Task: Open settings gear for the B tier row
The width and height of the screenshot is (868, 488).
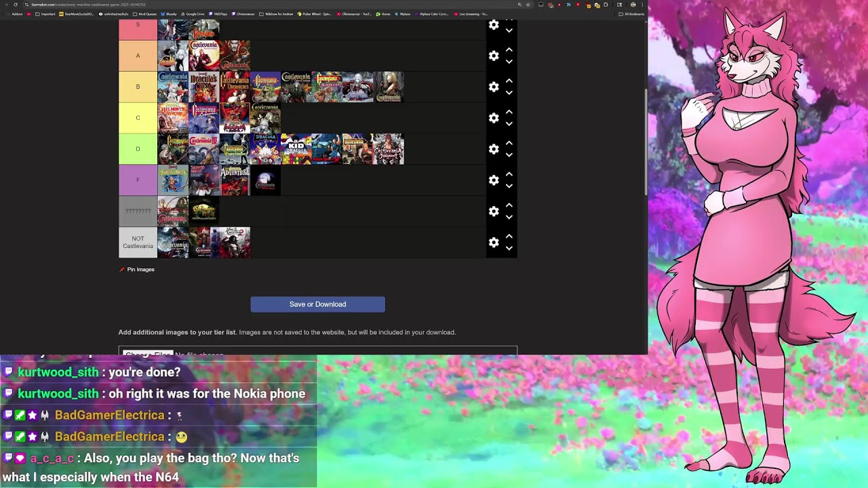Action: pyautogui.click(x=494, y=87)
